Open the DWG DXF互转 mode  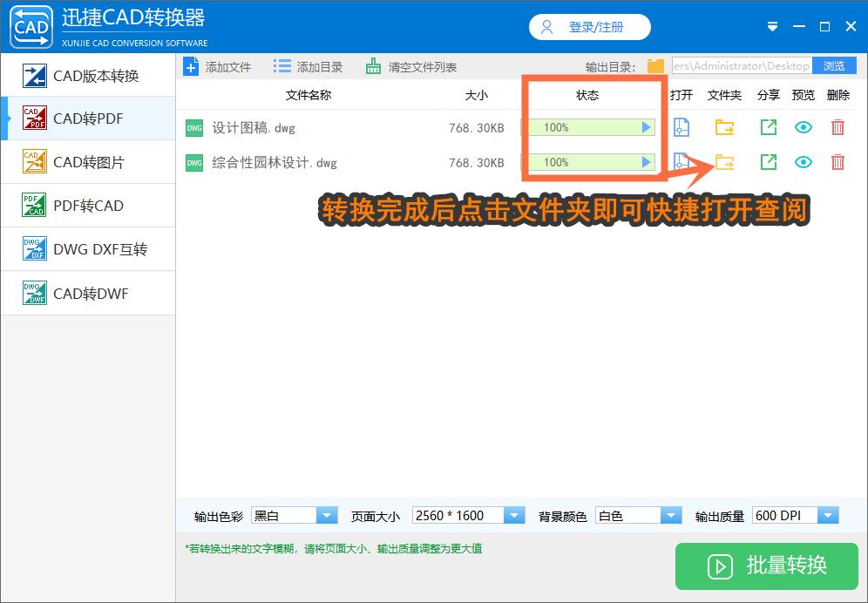coord(88,249)
